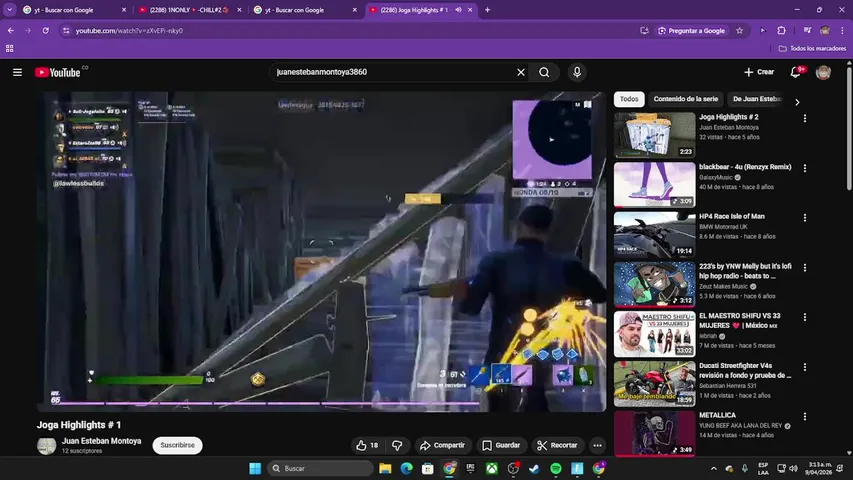Reload the current page

pyautogui.click(x=46, y=30)
